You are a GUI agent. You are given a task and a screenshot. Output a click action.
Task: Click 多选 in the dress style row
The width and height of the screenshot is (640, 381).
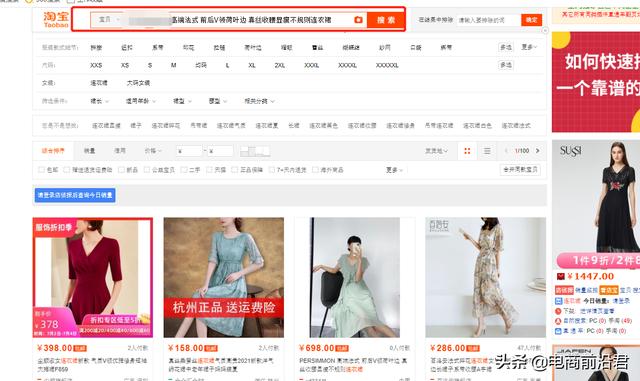point(506,47)
